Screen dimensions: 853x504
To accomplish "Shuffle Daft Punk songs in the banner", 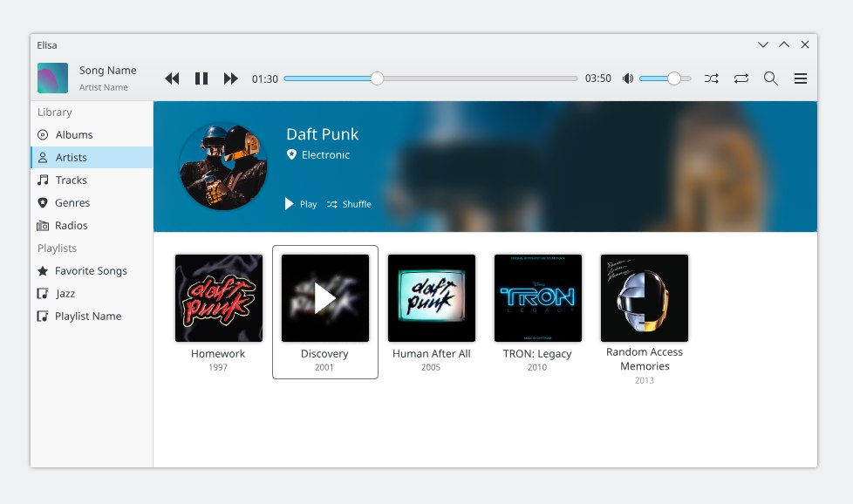I will pyautogui.click(x=349, y=204).
